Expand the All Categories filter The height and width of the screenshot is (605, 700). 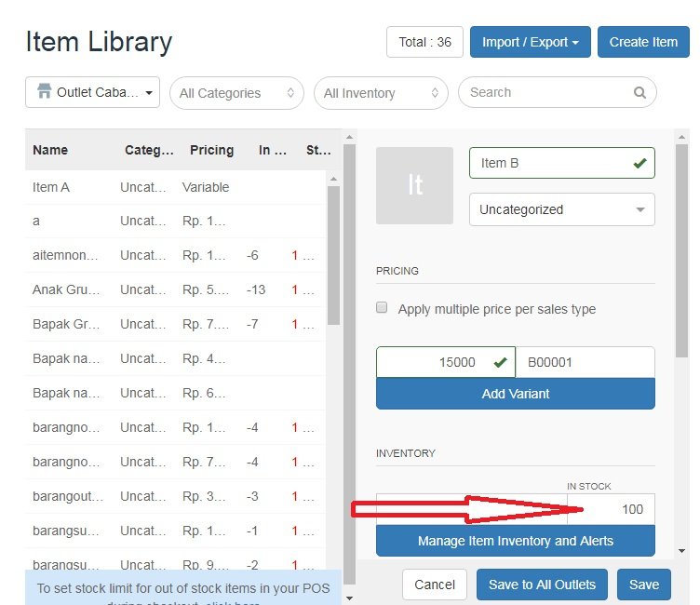click(x=236, y=93)
